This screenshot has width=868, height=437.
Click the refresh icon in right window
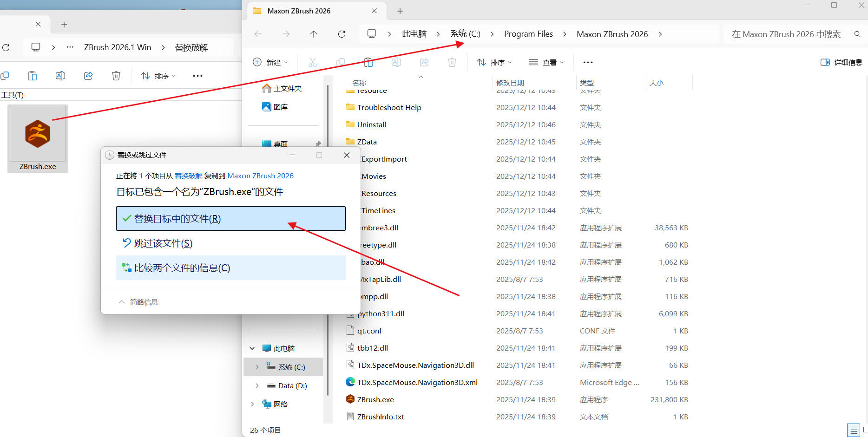point(342,34)
